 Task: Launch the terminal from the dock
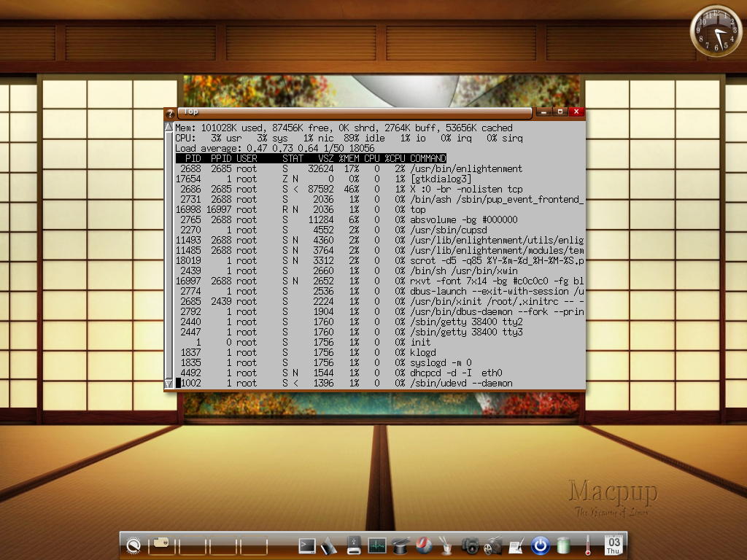click(307, 545)
